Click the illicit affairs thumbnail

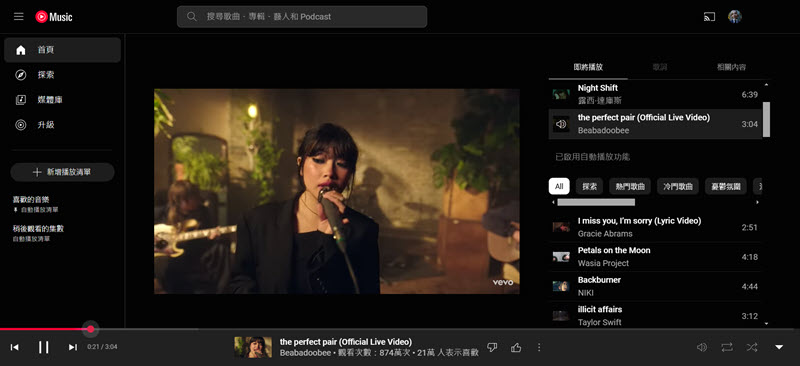tap(561, 316)
